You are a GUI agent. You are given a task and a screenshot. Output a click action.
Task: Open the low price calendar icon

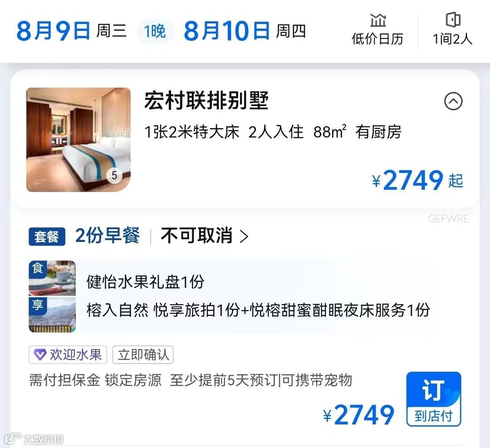[x=378, y=20]
